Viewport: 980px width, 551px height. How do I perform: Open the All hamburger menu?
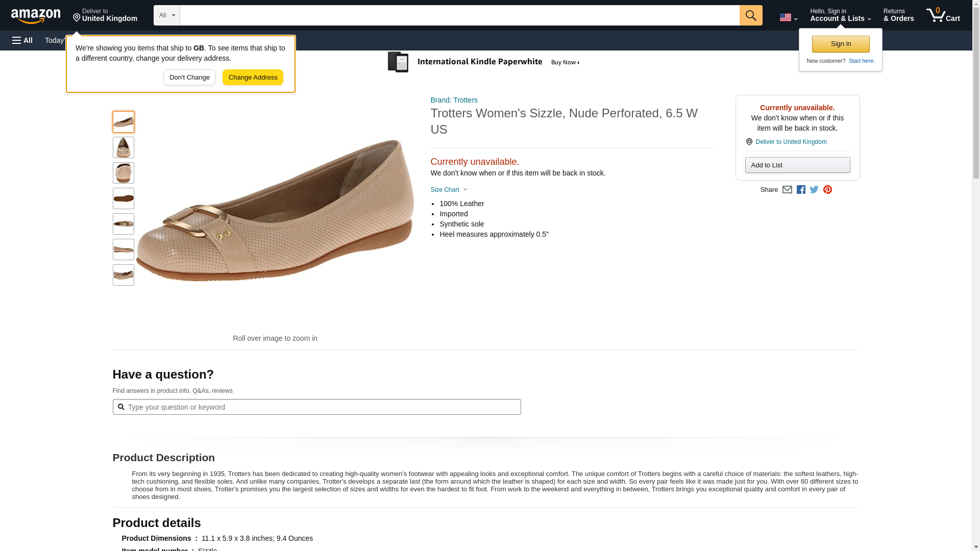tap(22, 40)
